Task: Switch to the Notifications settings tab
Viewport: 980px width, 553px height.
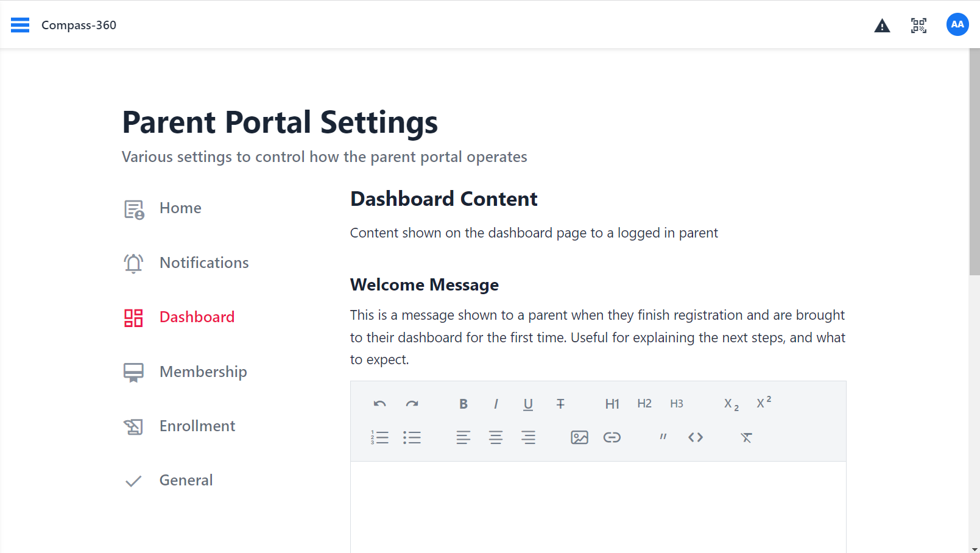Action: point(203,262)
